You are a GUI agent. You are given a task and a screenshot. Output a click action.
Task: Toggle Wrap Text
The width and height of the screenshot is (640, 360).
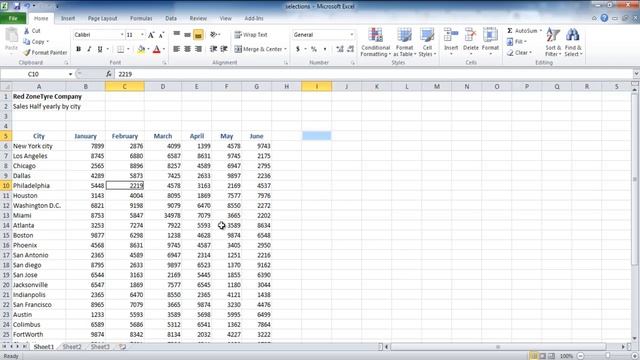251,35
